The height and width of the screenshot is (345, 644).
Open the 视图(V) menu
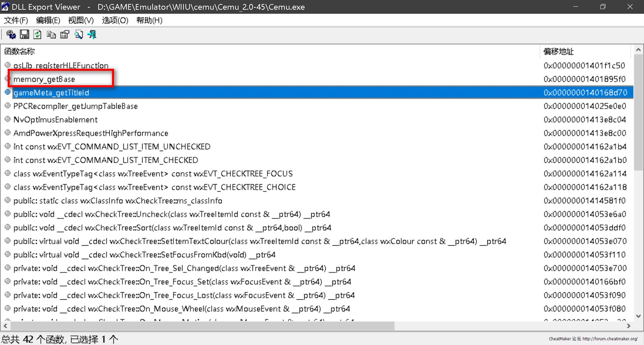tap(81, 20)
